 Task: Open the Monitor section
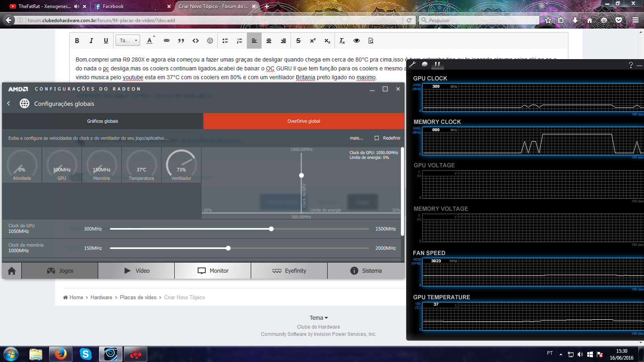click(x=213, y=271)
